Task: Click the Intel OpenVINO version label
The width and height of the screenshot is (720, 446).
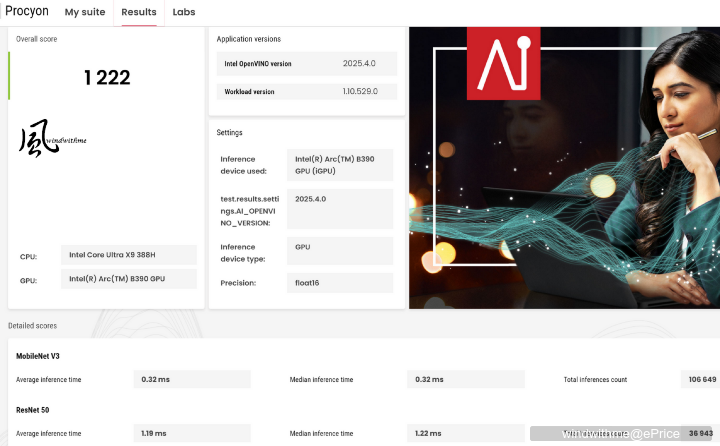Action: tap(258, 64)
